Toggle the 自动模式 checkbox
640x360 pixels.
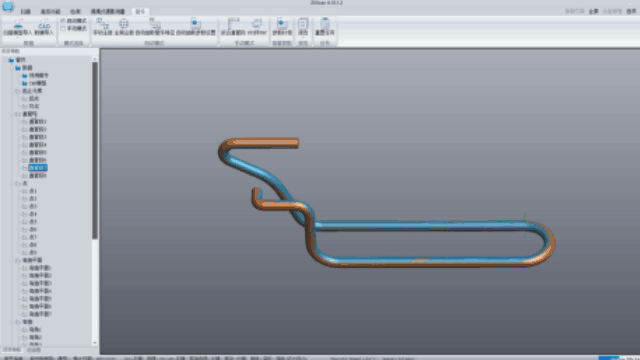(63, 20)
